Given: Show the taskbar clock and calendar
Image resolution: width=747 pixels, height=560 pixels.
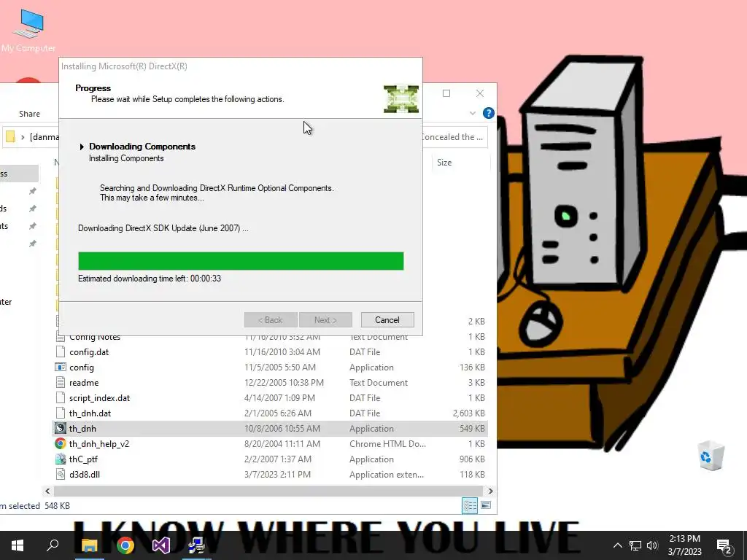Looking at the screenshot, I should 684,545.
